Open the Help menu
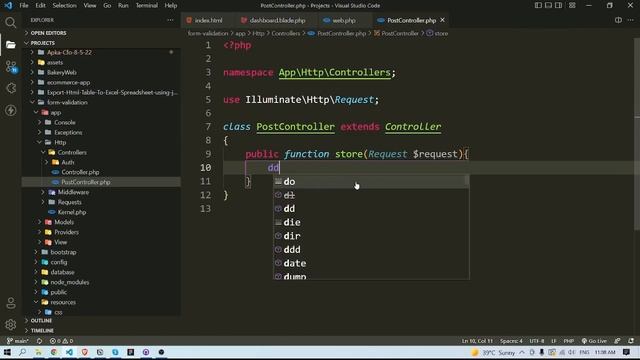The height and width of the screenshot is (360, 640). click(x=171, y=5)
